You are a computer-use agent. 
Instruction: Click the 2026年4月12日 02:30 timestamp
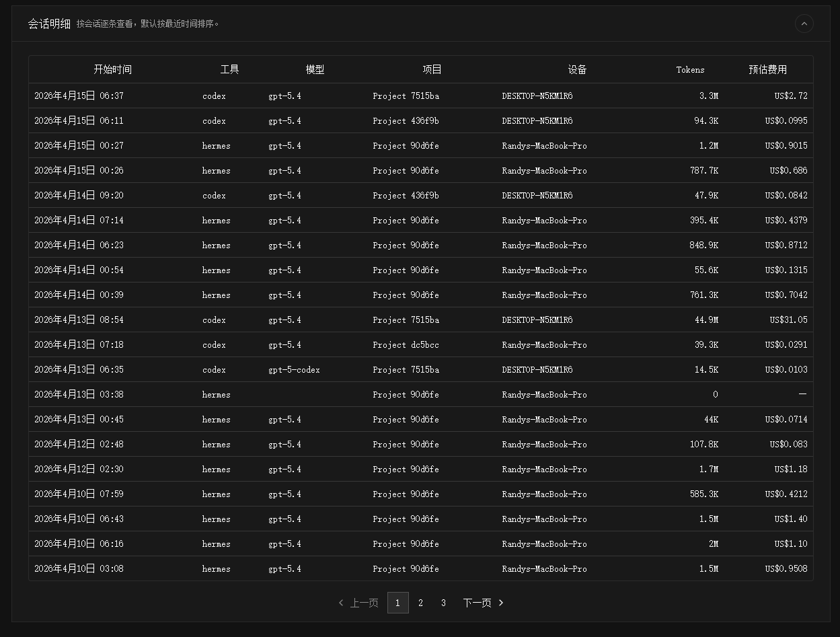coord(79,469)
